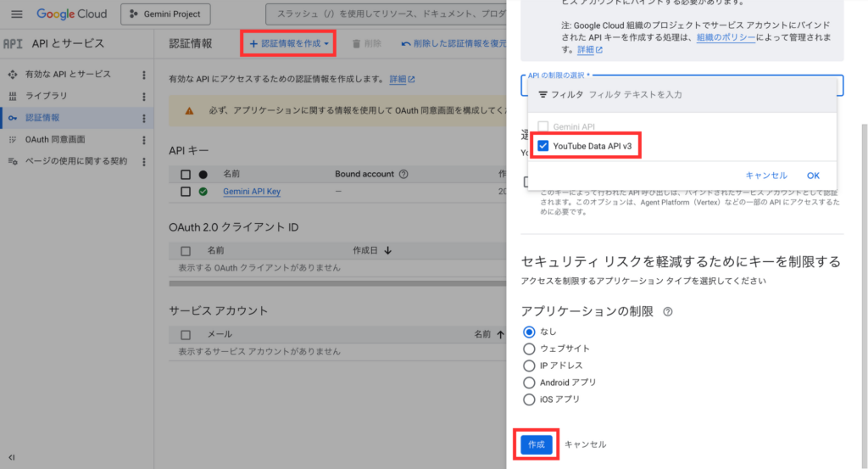Open ページの使用に関する契約 in sidebar

pos(75,161)
